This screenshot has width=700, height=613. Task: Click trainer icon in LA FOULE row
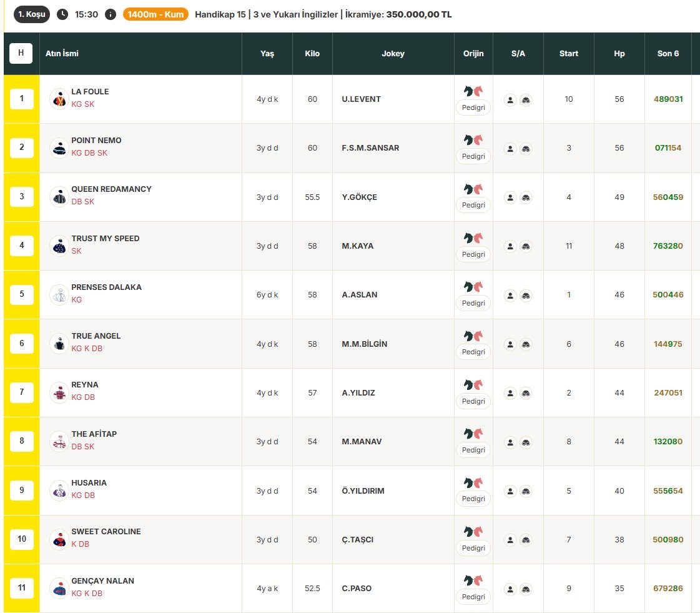point(526,100)
